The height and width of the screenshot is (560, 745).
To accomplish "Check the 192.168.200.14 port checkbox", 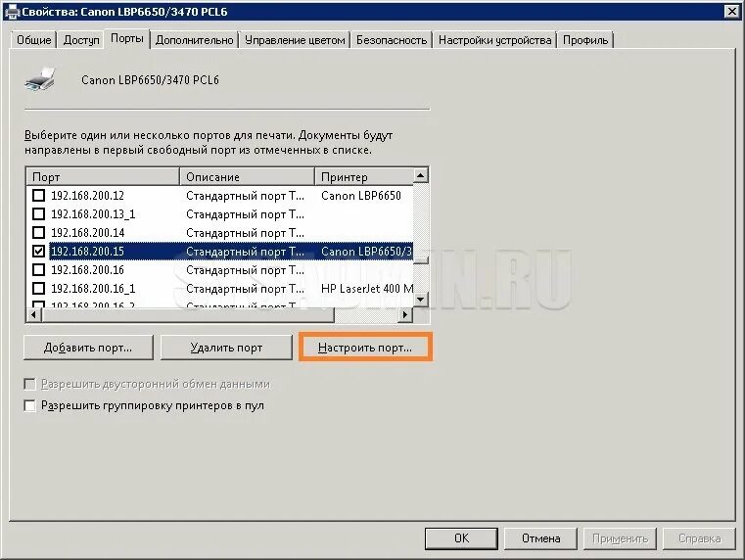I will click(38, 232).
